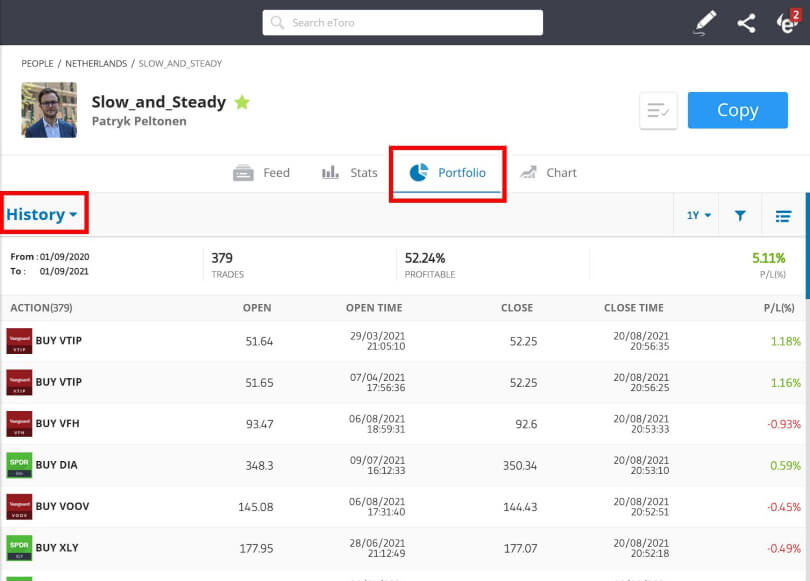Click the close price 350.34
This screenshot has height=581, width=810.
coord(520,465)
